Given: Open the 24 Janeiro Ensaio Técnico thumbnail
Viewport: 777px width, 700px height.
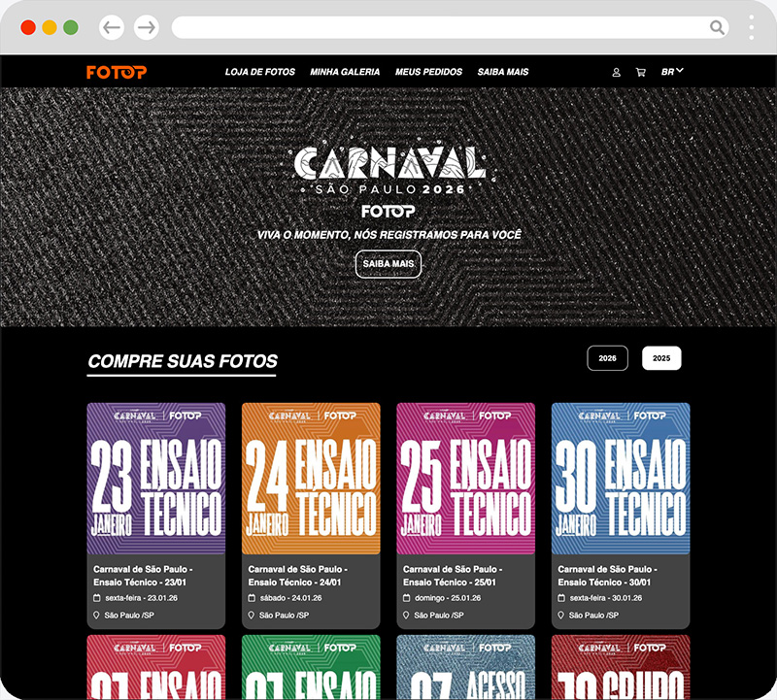Looking at the screenshot, I should (311, 479).
